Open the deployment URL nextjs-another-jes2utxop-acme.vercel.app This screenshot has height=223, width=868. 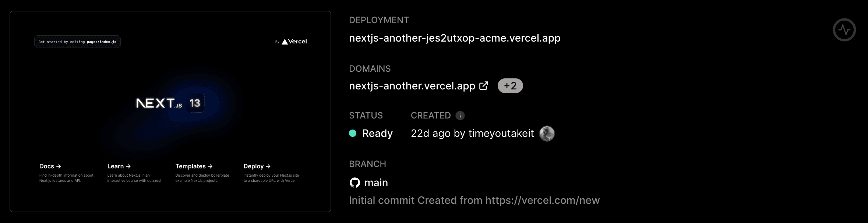point(455,38)
